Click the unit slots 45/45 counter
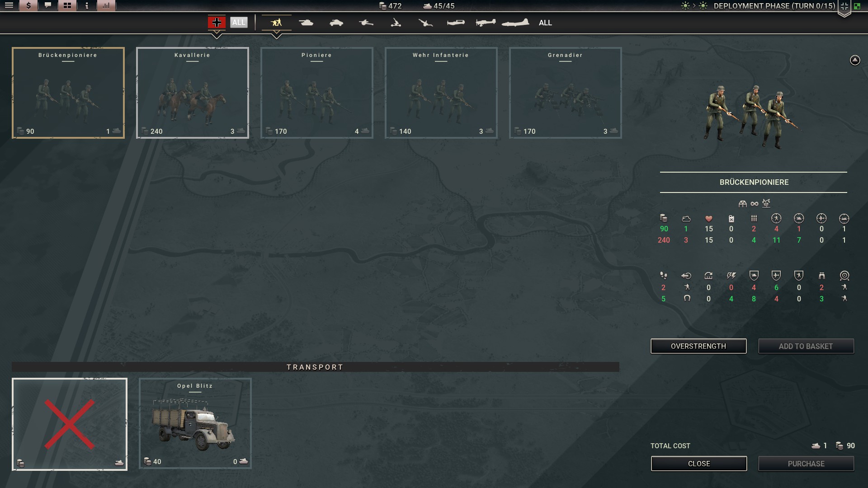The image size is (868, 488). [439, 6]
